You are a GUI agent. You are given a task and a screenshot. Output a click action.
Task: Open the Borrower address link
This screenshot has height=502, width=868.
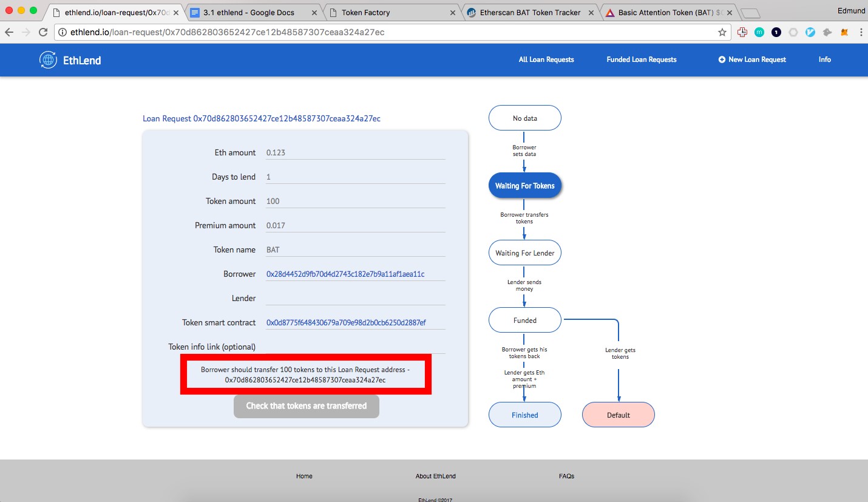point(345,274)
